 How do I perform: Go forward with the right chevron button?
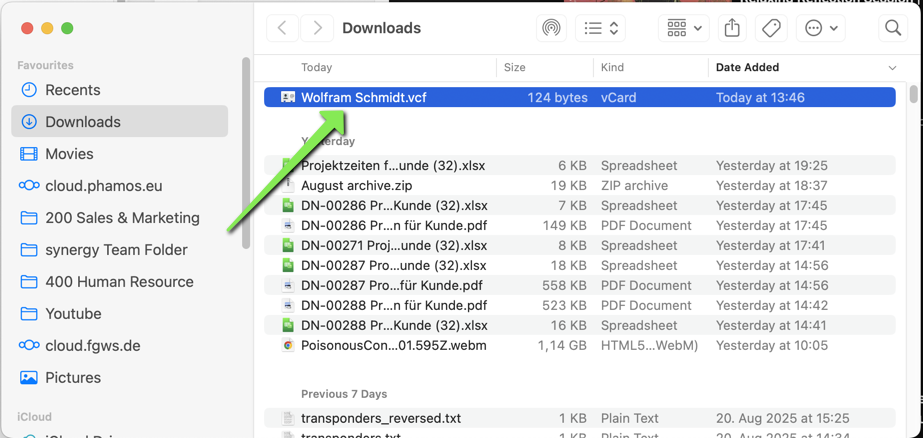tap(318, 28)
